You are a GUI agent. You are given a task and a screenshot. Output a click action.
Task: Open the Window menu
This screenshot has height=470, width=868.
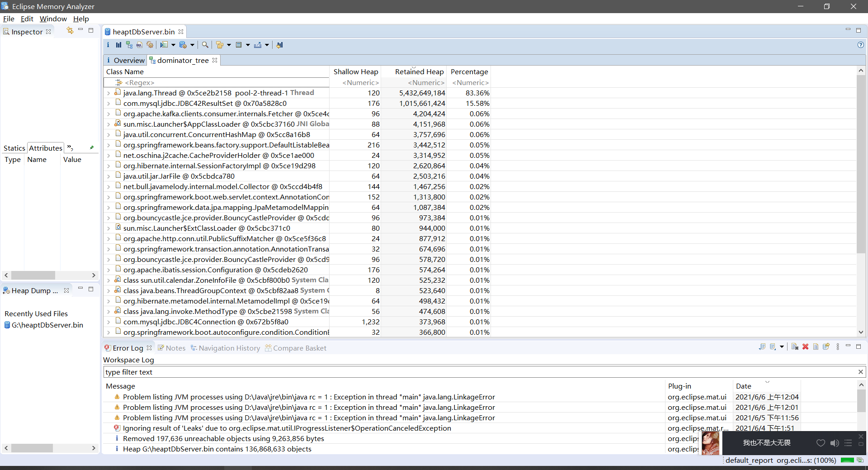click(x=53, y=19)
